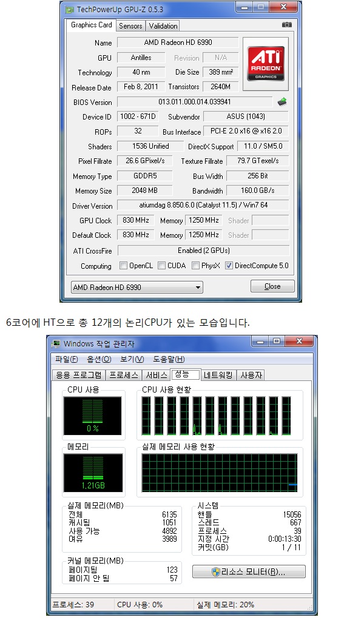This screenshot has width=364, height=620.
Task: Click the Memory Size value 2048 MB
Action: tap(145, 190)
